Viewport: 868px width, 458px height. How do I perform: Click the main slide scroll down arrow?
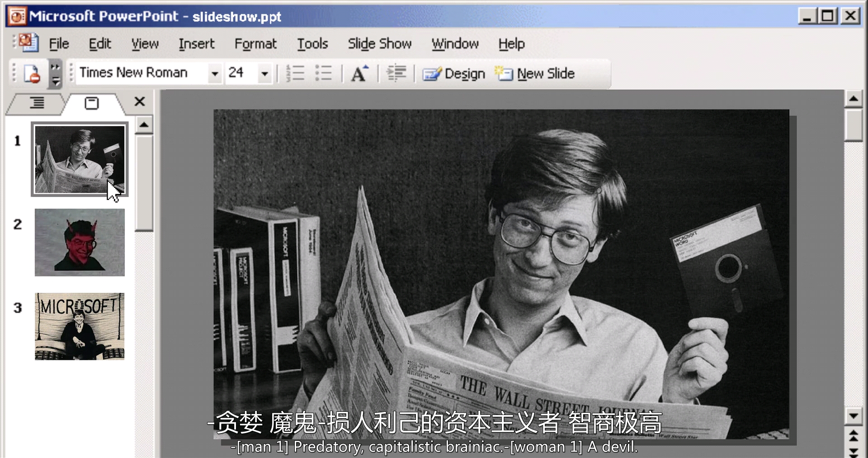point(853,416)
